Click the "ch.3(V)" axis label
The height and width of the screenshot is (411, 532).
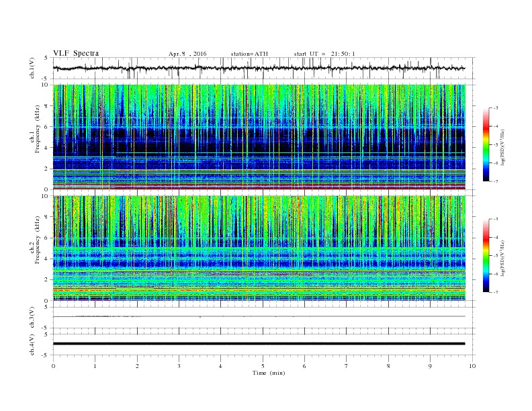tap(32, 318)
